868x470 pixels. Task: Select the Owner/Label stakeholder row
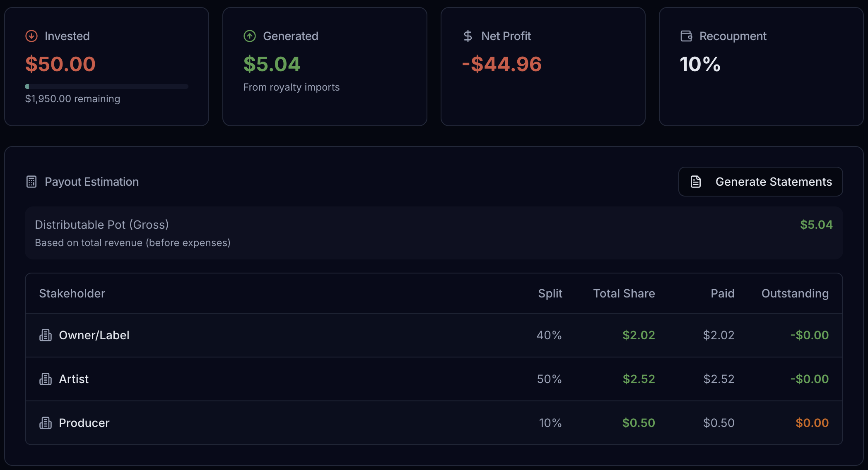tap(290, 335)
